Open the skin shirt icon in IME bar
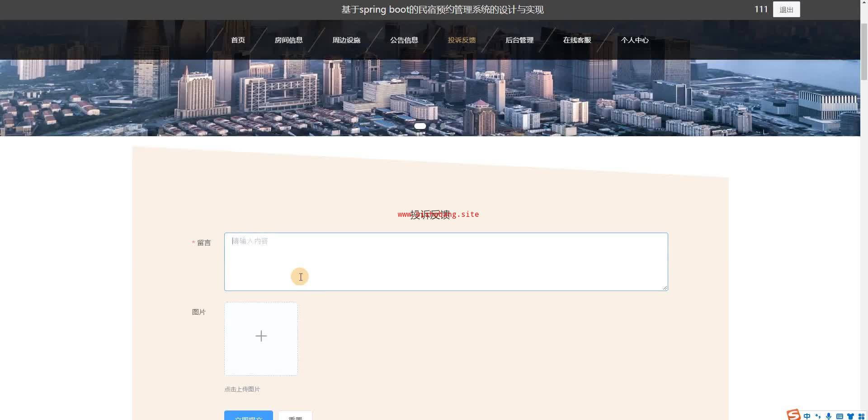 pyautogui.click(x=850, y=416)
